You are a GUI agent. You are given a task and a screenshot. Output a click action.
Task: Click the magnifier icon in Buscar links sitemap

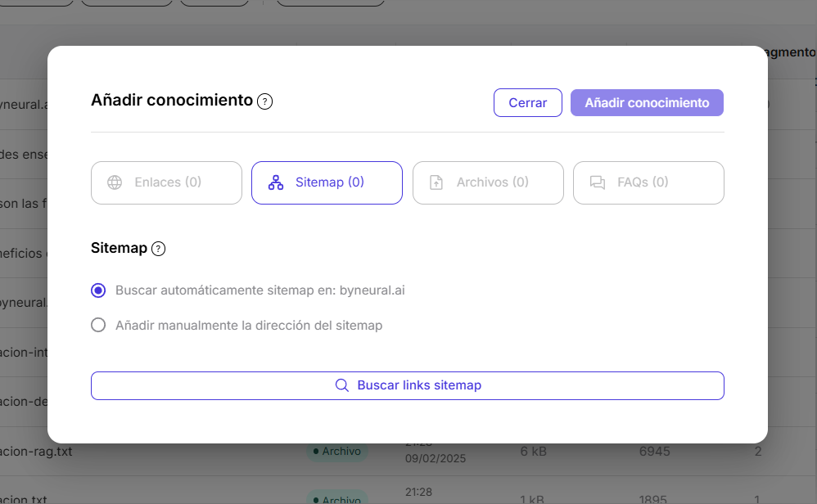point(342,385)
